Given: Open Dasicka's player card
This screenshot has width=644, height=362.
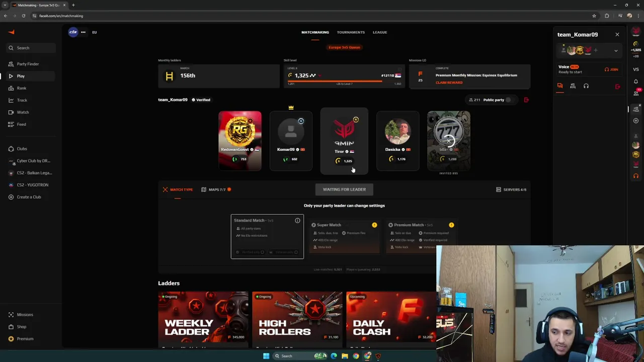Looking at the screenshot, I should click(397, 141).
